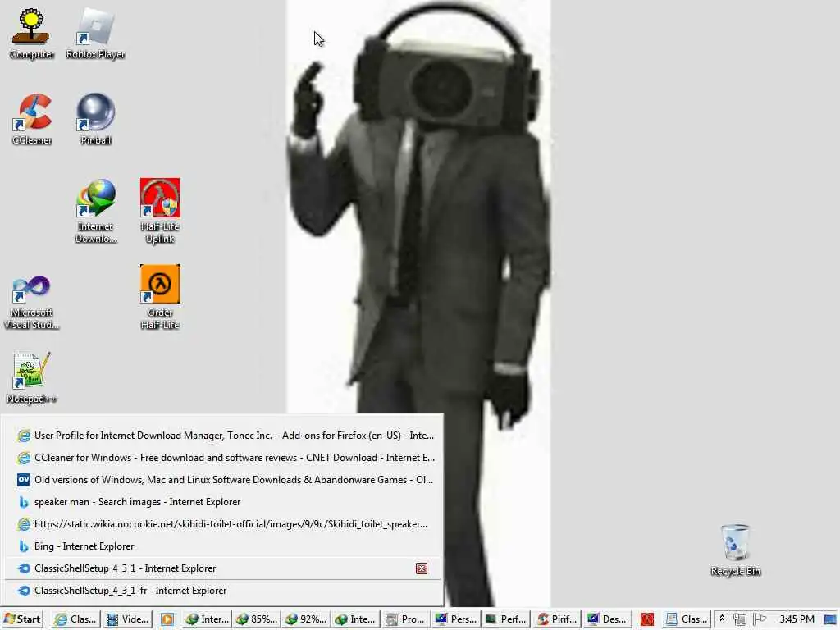This screenshot has height=630, width=840.
Task: Click red application icon in taskbar
Action: point(647,619)
